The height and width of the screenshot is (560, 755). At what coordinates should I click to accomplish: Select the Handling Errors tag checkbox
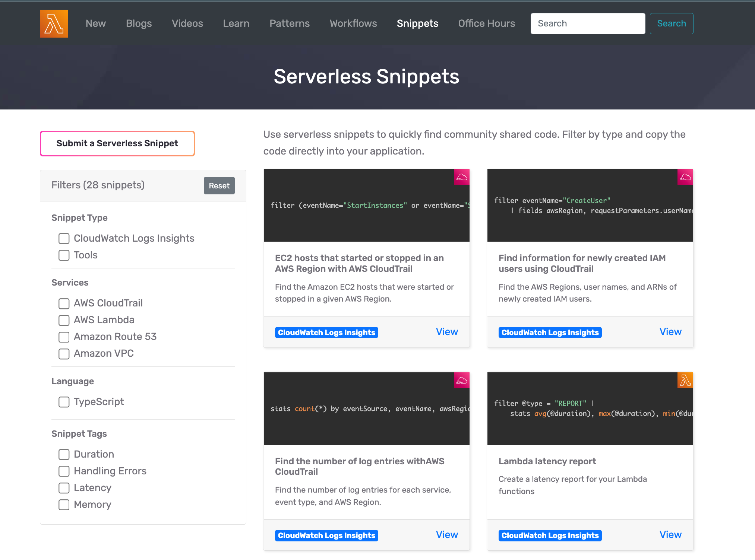(64, 471)
